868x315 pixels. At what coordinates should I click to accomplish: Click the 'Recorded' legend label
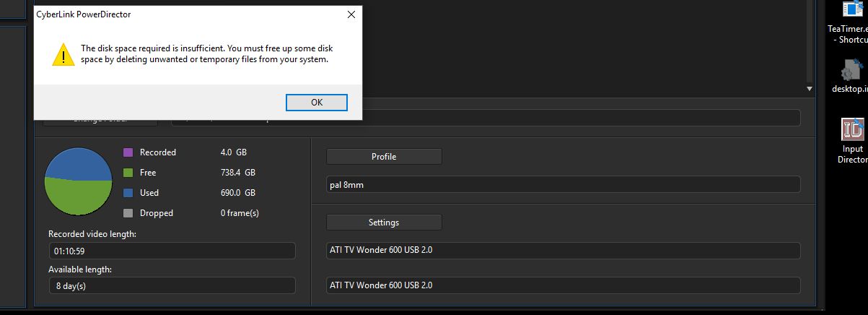click(158, 152)
